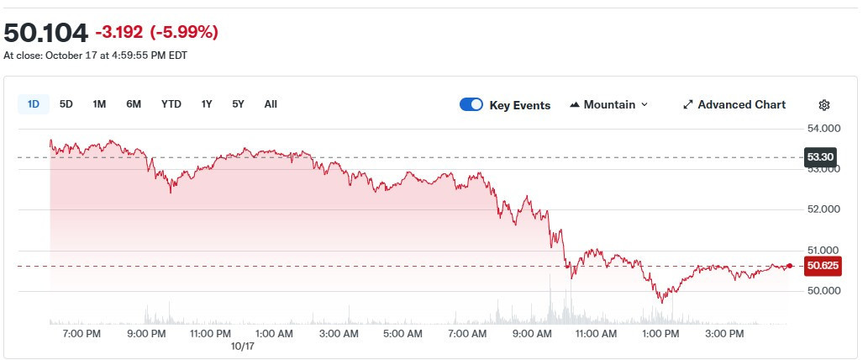Click the 10/17 date marker on axis
The height and width of the screenshot is (360, 868).
242,346
